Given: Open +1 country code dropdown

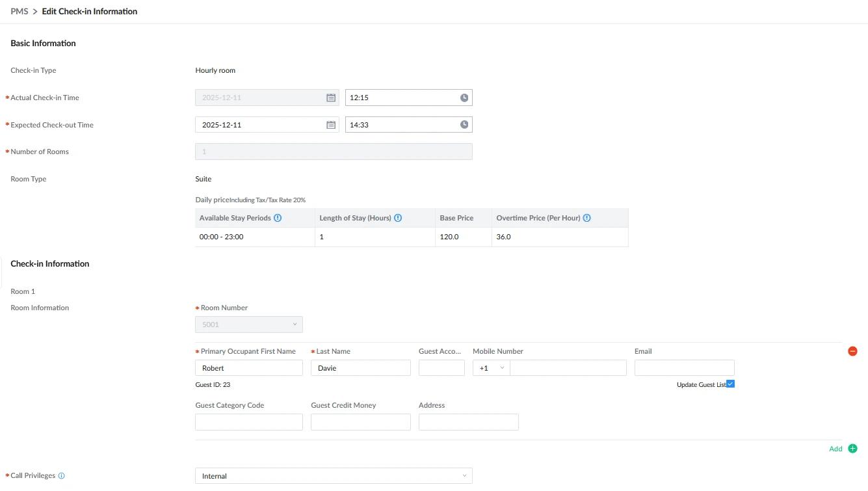Looking at the screenshot, I should pyautogui.click(x=492, y=368).
